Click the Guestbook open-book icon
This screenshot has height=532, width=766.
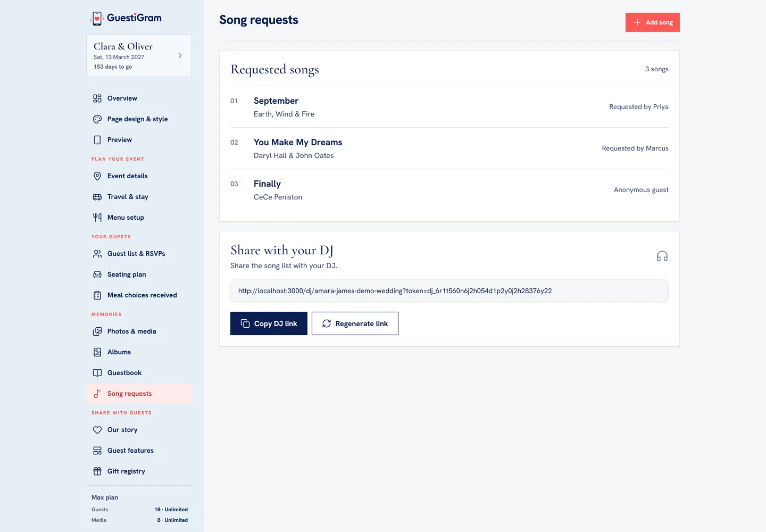(x=97, y=373)
